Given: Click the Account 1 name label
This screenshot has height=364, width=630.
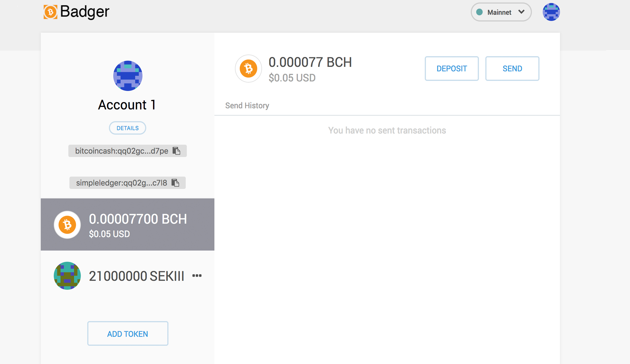Looking at the screenshot, I should (127, 105).
